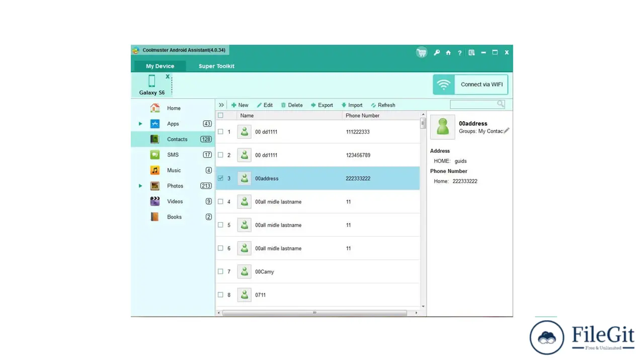
Task: Click horizontal scrollbar left arrow
Action: [219, 313]
